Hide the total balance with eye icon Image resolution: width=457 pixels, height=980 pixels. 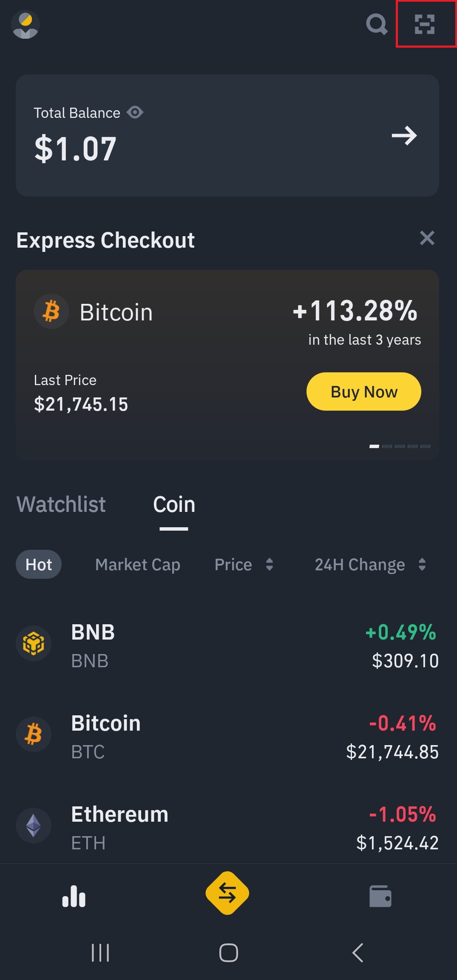135,112
